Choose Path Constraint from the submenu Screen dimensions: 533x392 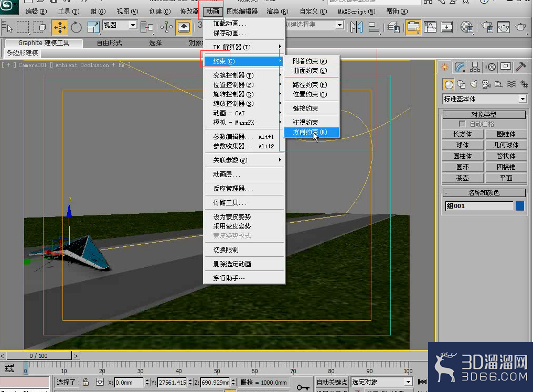click(312, 84)
